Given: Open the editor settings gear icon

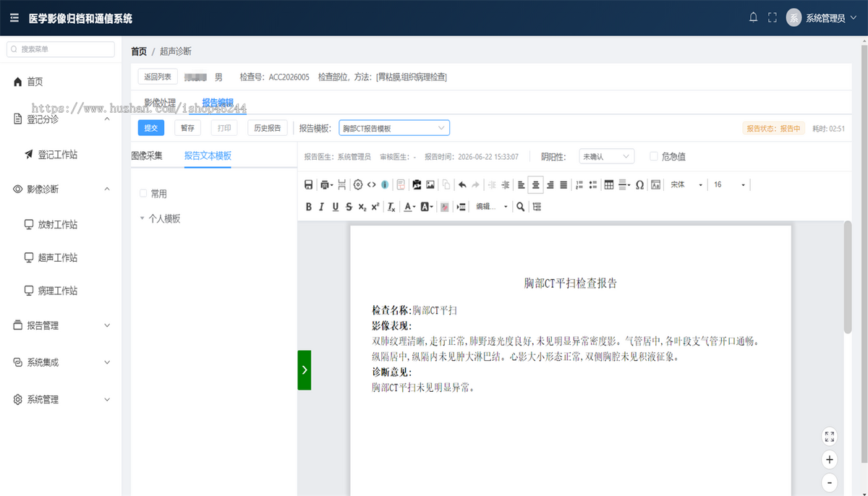Looking at the screenshot, I should tap(357, 185).
